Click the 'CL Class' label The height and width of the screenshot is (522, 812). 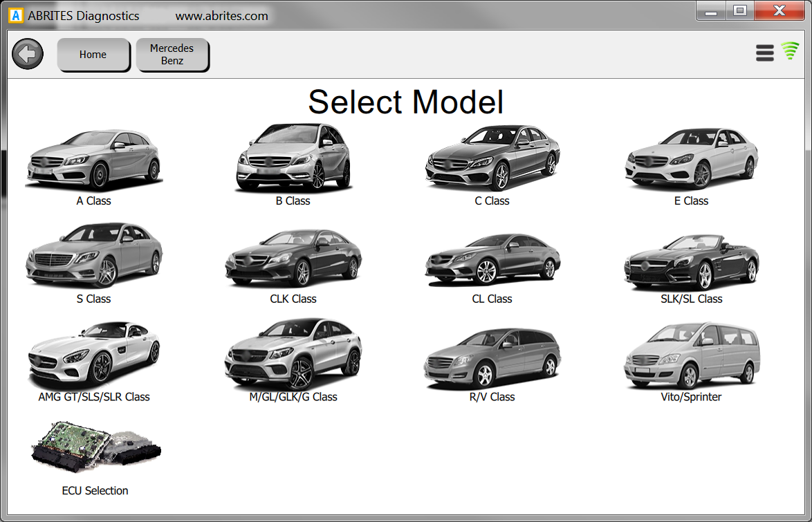coord(492,299)
